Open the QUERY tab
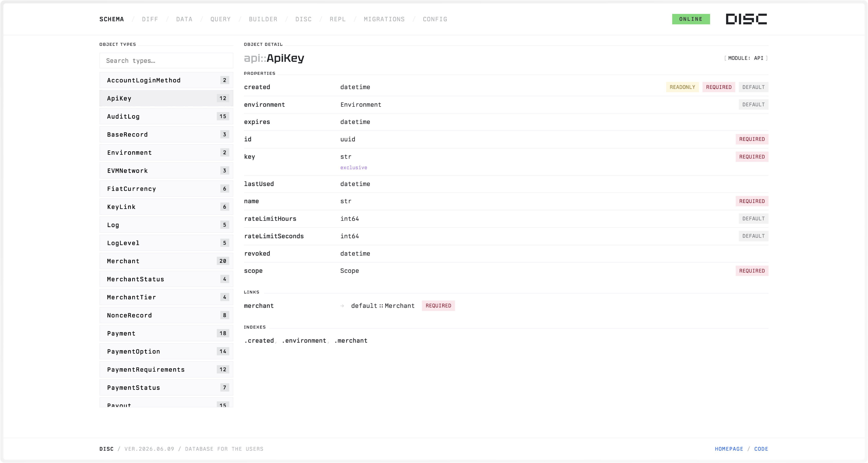This screenshot has width=868, height=463. pyautogui.click(x=221, y=19)
